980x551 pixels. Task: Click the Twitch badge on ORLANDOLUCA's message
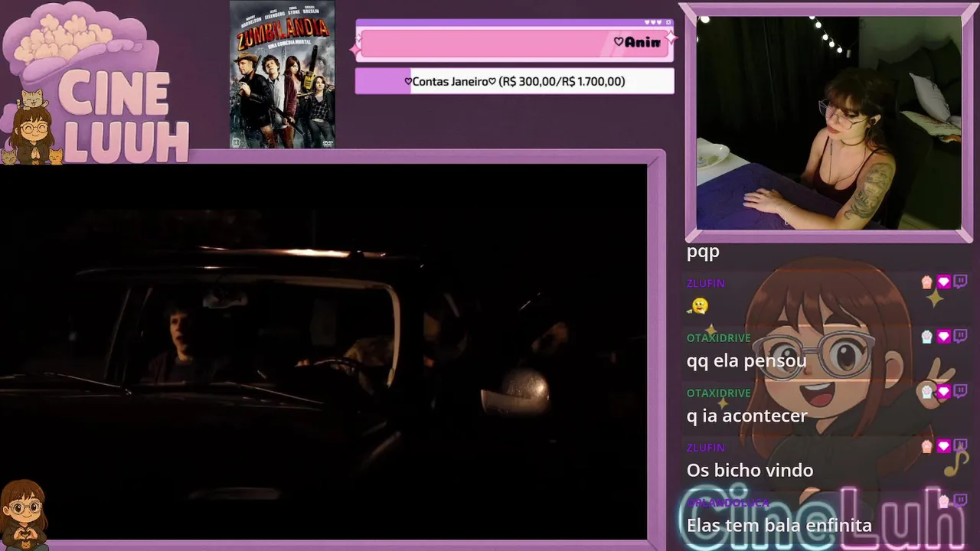click(960, 501)
